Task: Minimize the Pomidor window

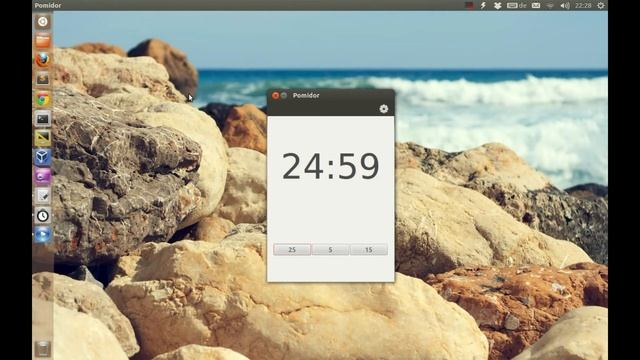Action: (284, 96)
